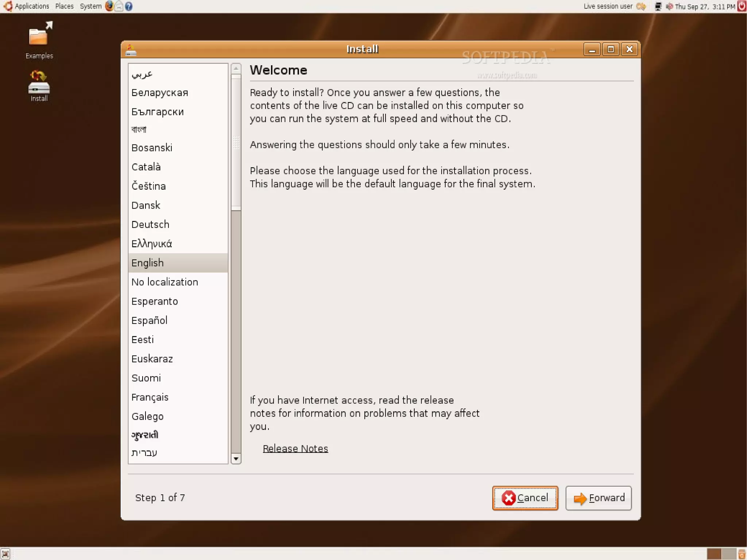Click the blue Help launcher icon

(129, 6)
